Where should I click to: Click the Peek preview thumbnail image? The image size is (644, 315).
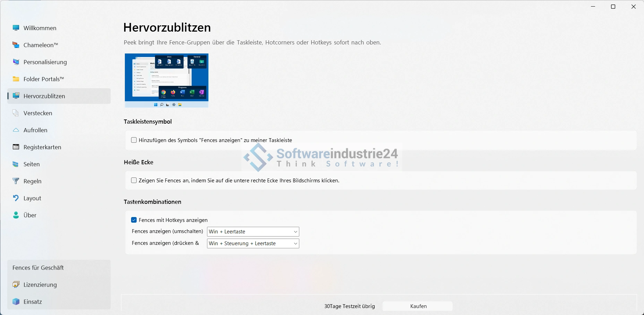166,81
